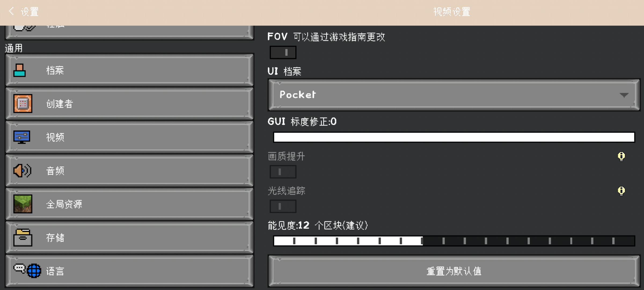The height and width of the screenshot is (290, 644).
Task: Toggle the 光线追踪 switch
Action: (x=283, y=206)
